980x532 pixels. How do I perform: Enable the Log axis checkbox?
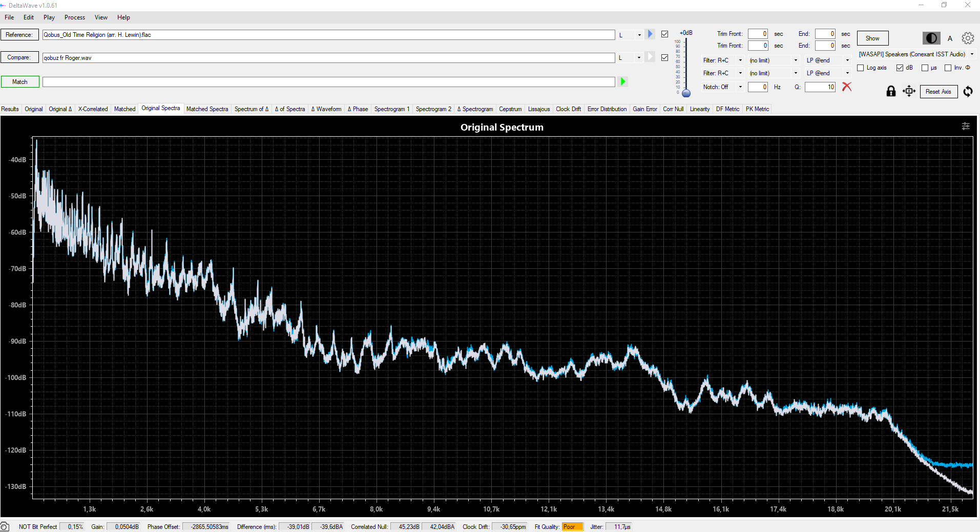pyautogui.click(x=861, y=68)
